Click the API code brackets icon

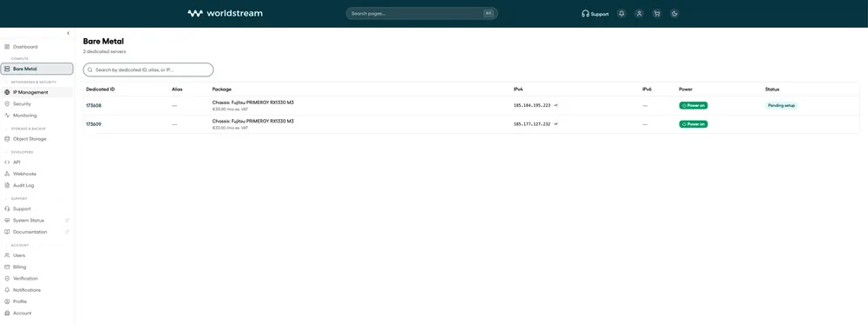[x=7, y=162]
